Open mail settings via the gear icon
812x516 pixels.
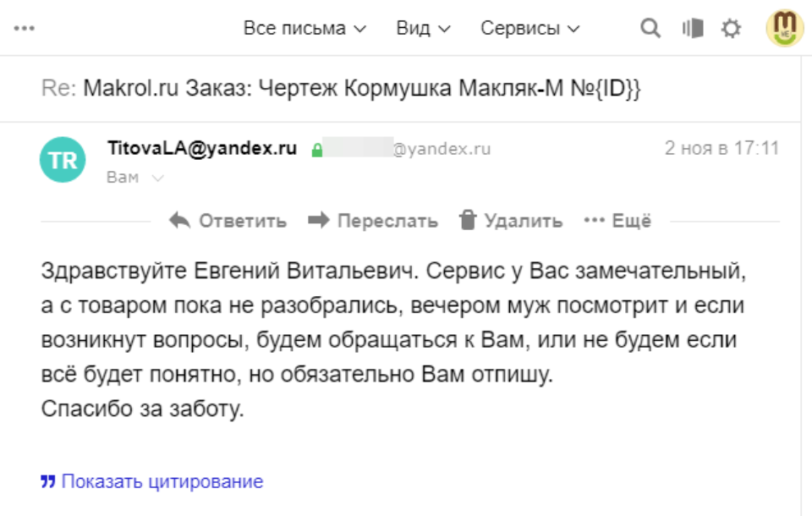point(731,29)
